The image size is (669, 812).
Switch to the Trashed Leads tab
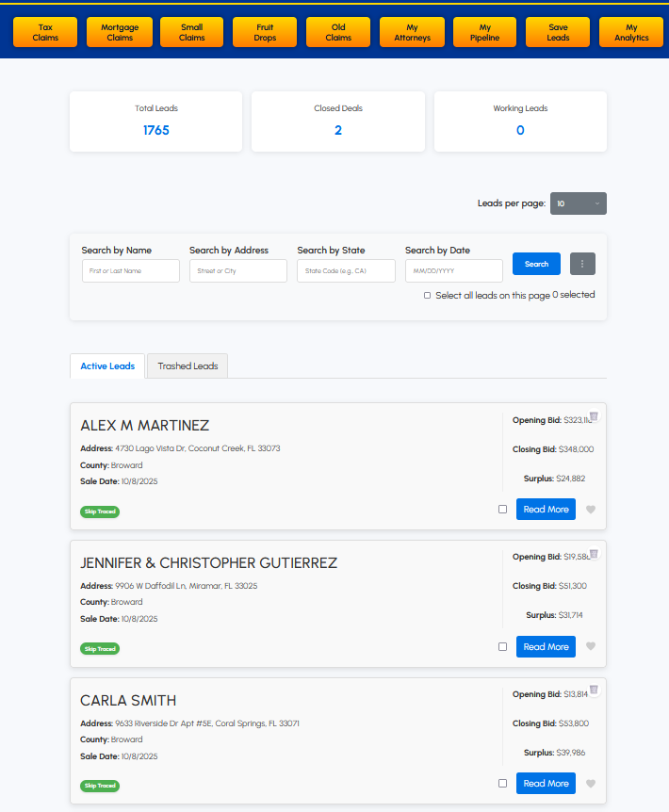(188, 366)
